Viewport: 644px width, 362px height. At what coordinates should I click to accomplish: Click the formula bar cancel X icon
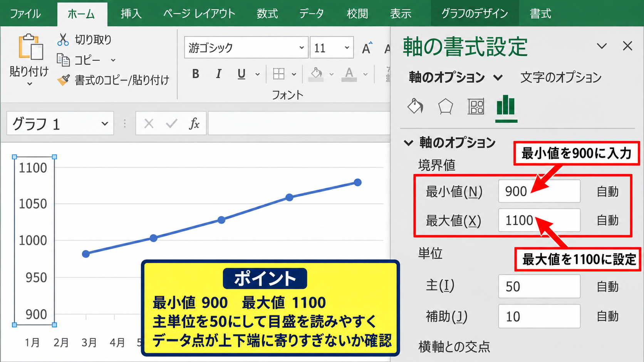149,123
